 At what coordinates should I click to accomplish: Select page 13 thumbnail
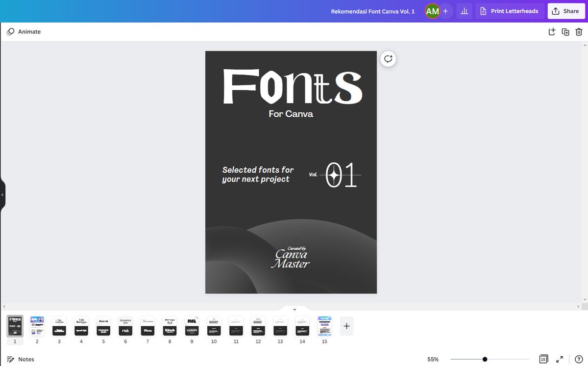click(280, 326)
